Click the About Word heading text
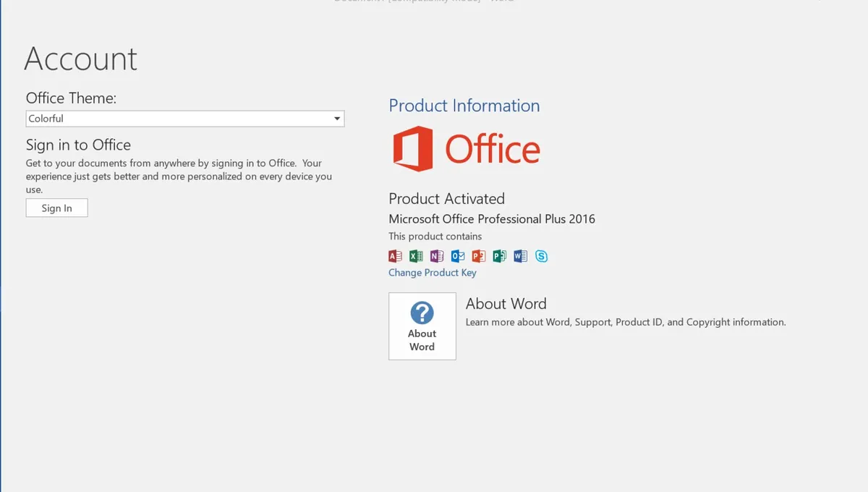Viewport: 868px width, 492px height. coord(506,304)
